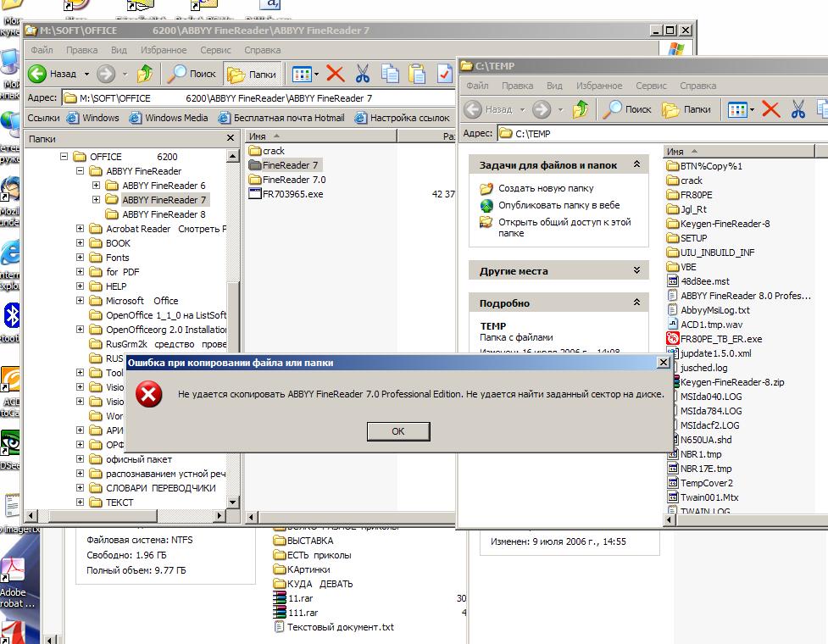Image resolution: width=828 pixels, height=644 pixels.
Task: Close the Папки folder pane
Action: (231, 138)
